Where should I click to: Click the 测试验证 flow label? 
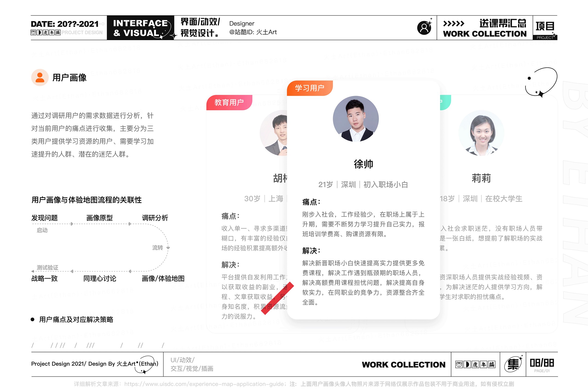pyautogui.click(x=48, y=267)
